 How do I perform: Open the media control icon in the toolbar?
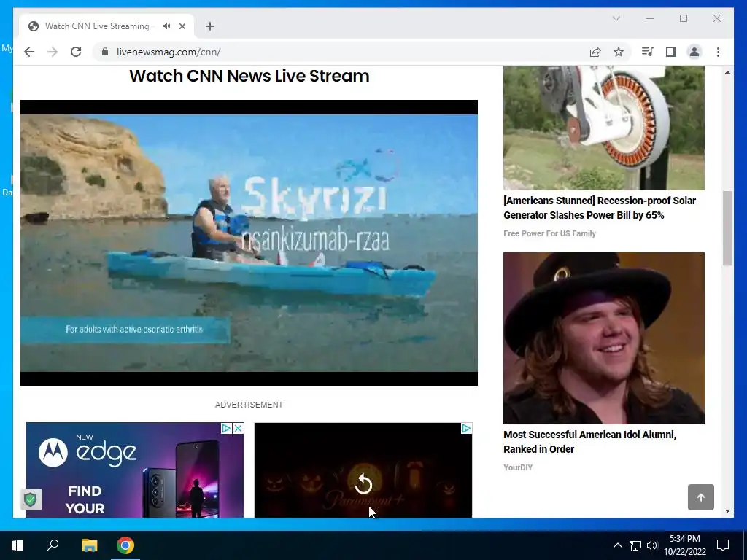tap(648, 52)
